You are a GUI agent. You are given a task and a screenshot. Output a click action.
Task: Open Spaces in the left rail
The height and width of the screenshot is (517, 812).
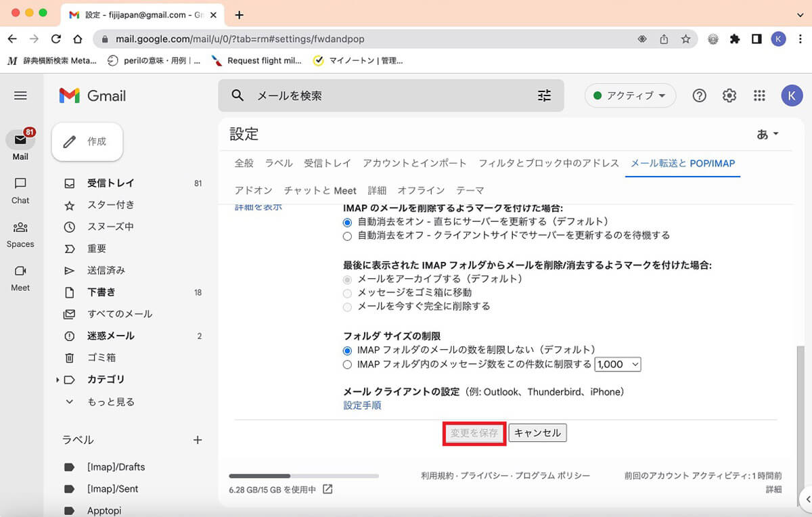pos(20,233)
